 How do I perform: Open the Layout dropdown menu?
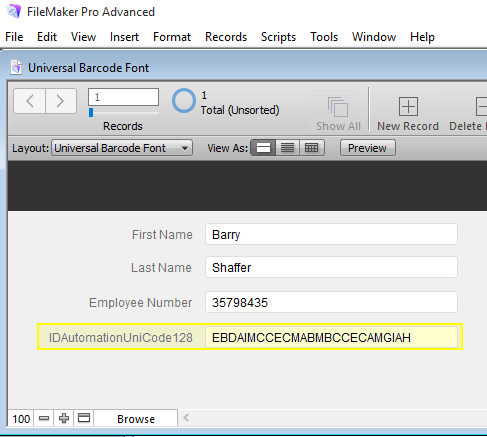coord(122,148)
